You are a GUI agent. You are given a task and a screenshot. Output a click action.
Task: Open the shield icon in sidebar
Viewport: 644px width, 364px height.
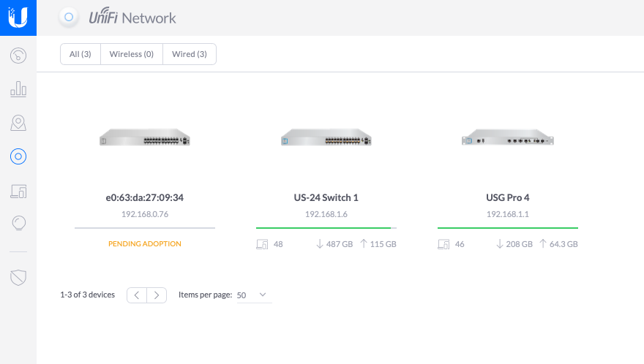[x=18, y=277]
